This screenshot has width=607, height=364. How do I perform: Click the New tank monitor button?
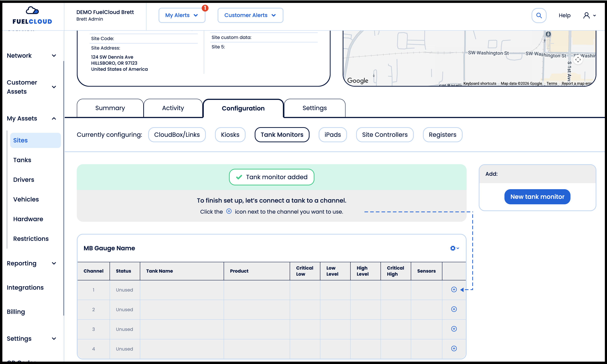pyautogui.click(x=537, y=197)
